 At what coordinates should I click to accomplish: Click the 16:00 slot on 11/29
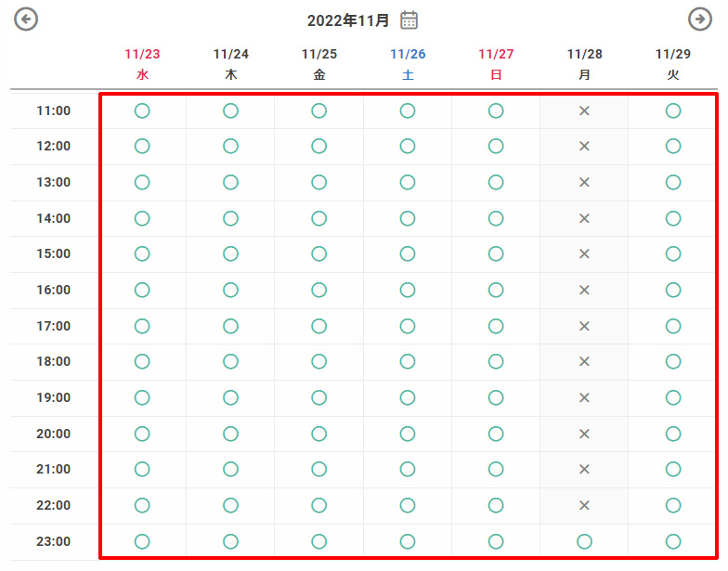673,291
